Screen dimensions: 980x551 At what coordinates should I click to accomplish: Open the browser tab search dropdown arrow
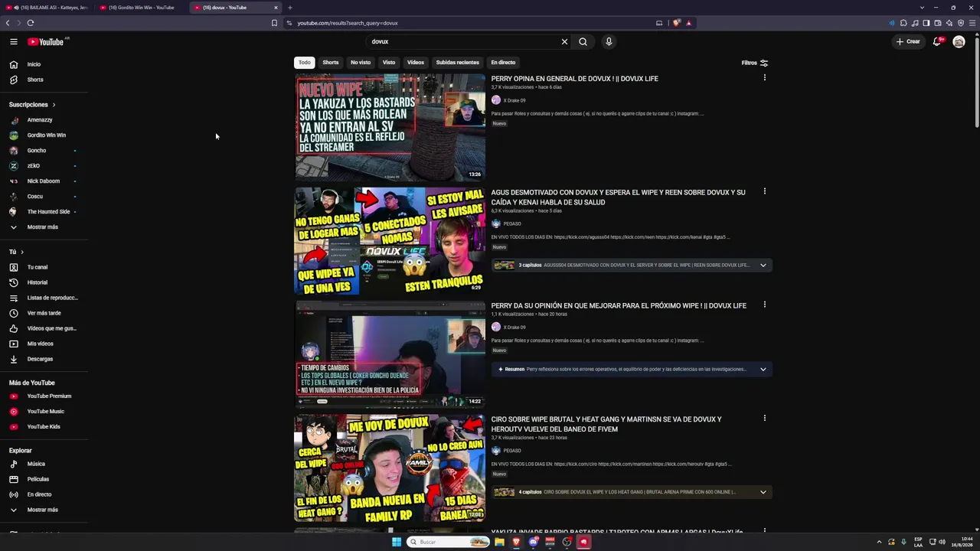(922, 8)
